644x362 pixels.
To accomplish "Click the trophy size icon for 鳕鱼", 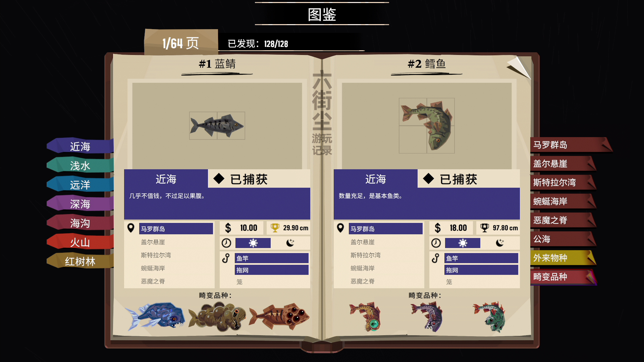I will (485, 228).
